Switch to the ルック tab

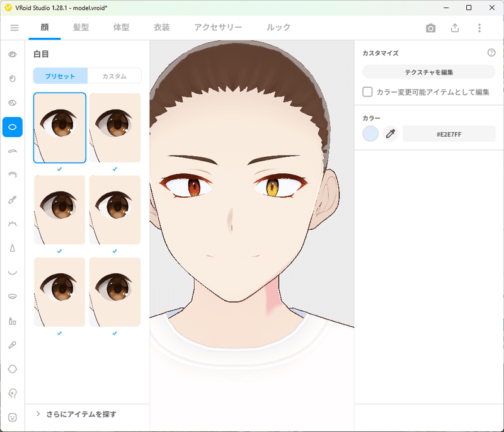tap(278, 28)
